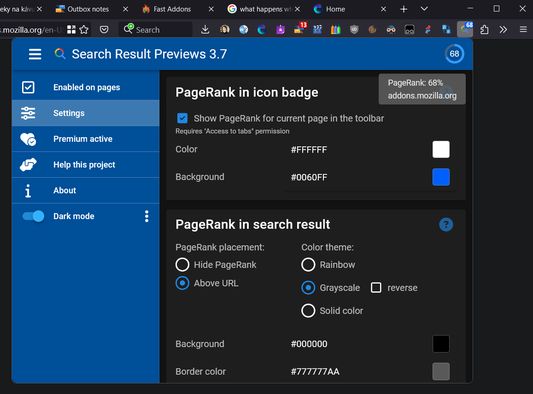The width and height of the screenshot is (533, 394).
Task: Open the help question mark for PageRank in search result
Action: click(446, 225)
